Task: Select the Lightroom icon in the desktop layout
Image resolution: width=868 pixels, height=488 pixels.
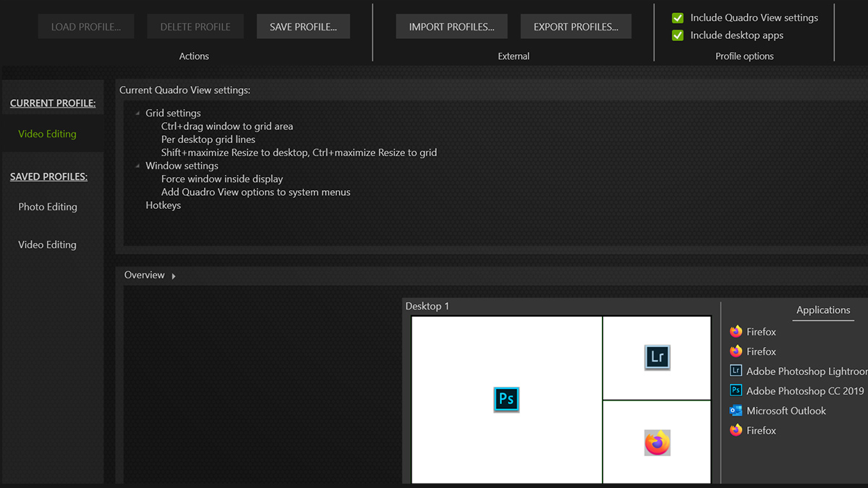Action: (x=656, y=357)
